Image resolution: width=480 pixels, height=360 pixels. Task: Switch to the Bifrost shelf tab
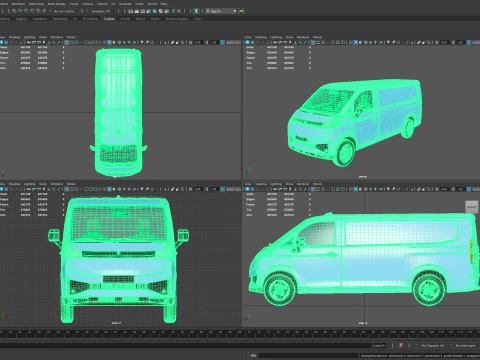140,19
